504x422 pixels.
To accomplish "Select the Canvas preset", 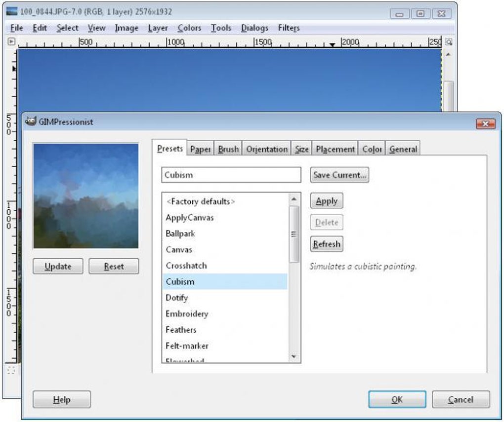I will point(225,250).
